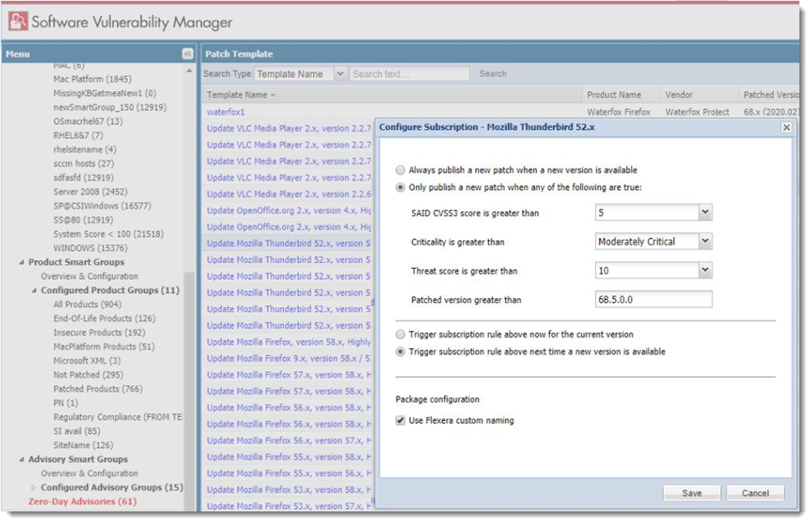Image resolution: width=812 pixels, height=524 pixels.
Task: Collapse the Product Smart Groups tree node
Action: 22,263
